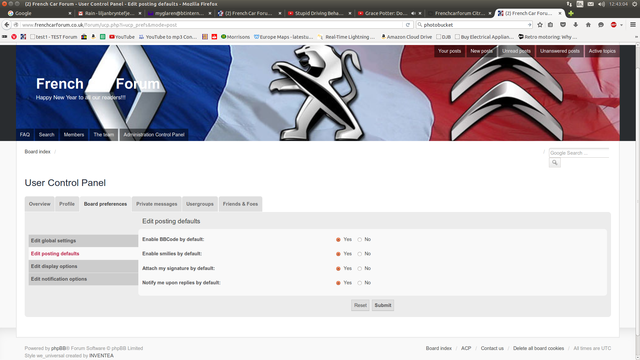Click the browser back arrow button

(7, 25)
